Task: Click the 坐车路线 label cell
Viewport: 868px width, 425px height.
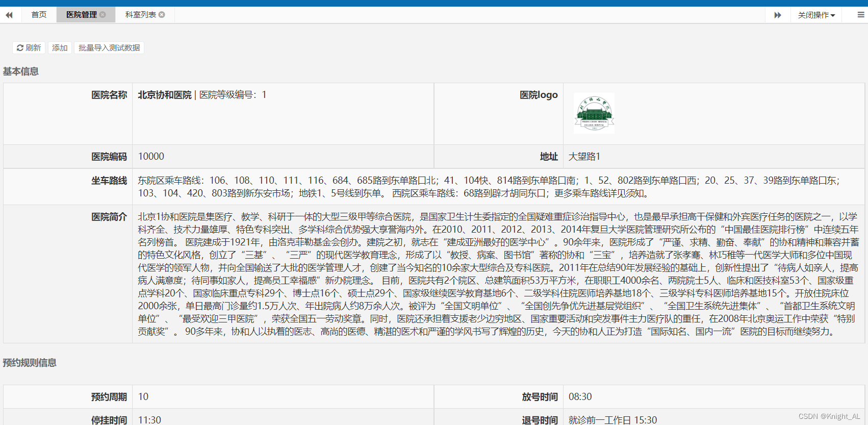Action: tap(68, 187)
